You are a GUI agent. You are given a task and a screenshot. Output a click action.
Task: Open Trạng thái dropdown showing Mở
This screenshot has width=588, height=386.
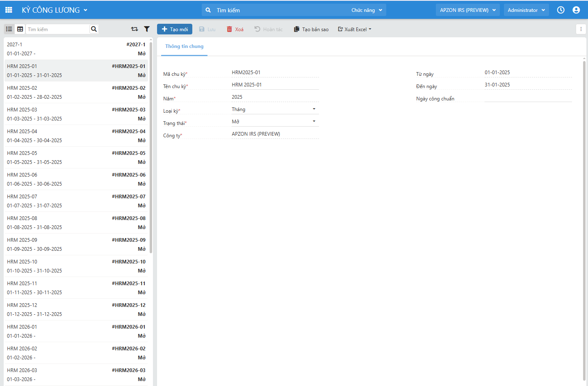pyautogui.click(x=275, y=122)
